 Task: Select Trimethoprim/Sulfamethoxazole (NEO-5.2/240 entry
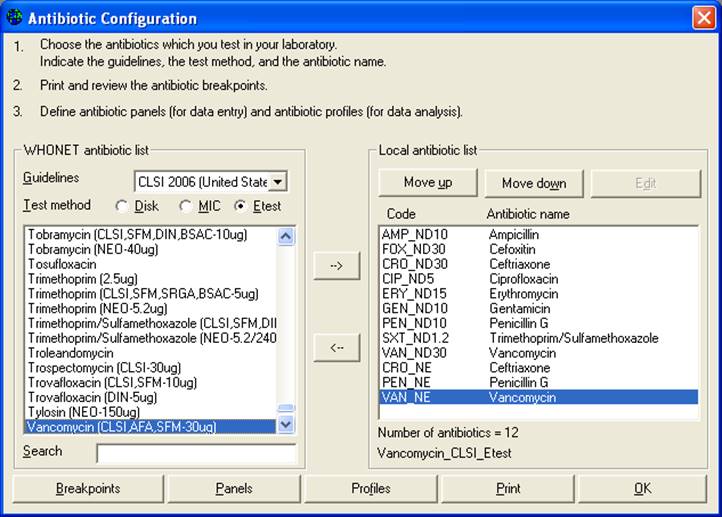151,338
